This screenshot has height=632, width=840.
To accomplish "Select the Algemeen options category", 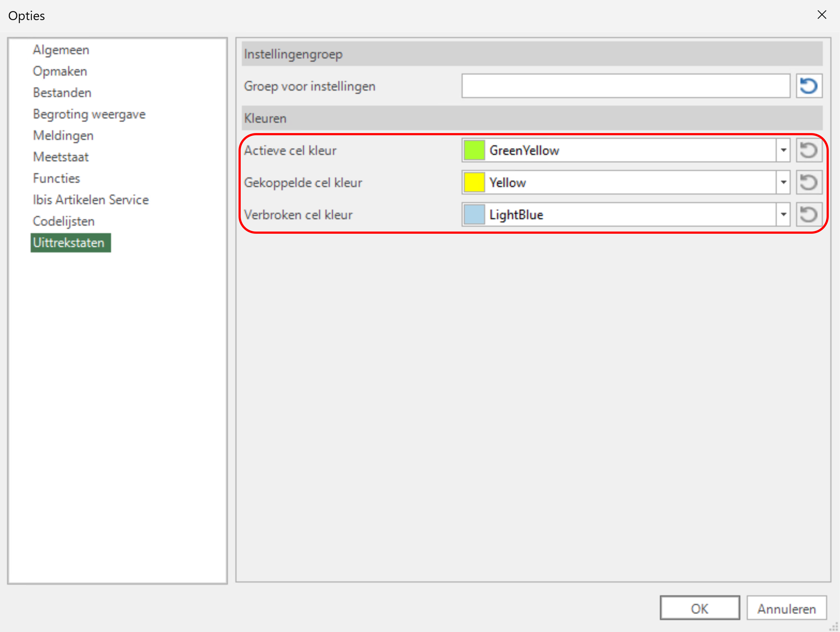I will pos(61,50).
